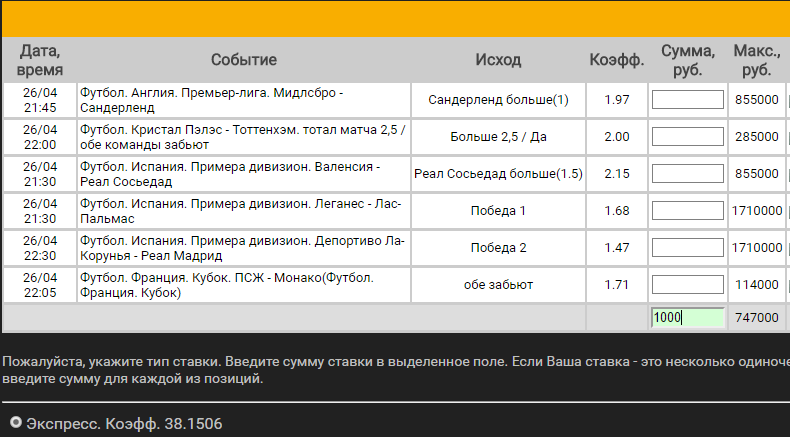Click the Сумма, руб. column header
The height and width of the screenshot is (437, 790).
coord(688,59)
